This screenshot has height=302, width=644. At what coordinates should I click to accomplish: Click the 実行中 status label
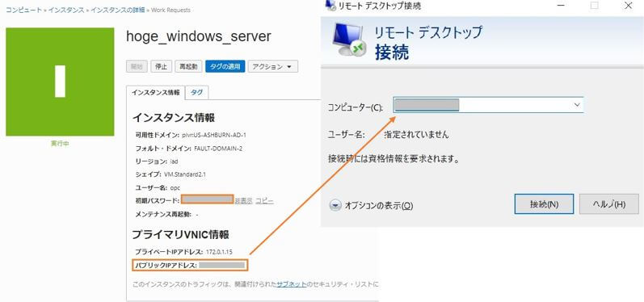tap(60, 144)
